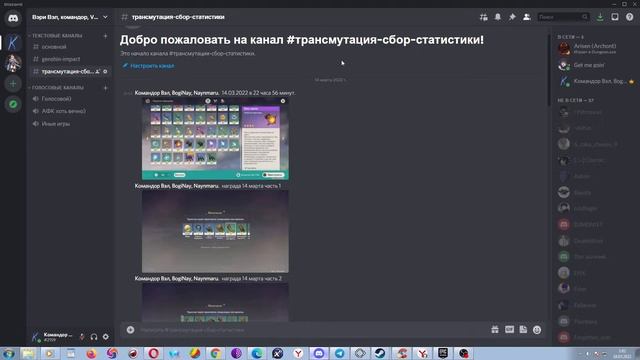Create a voice channel with plus icon
The height and width of the screenshot is (360, 640).
point(105,87)
